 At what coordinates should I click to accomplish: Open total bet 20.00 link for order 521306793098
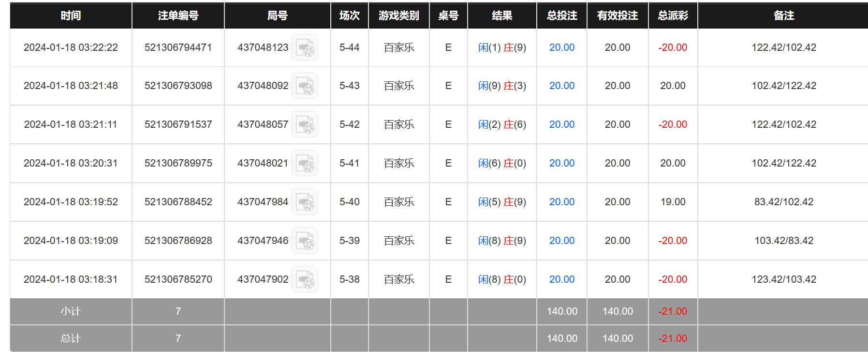pos(562,86)
